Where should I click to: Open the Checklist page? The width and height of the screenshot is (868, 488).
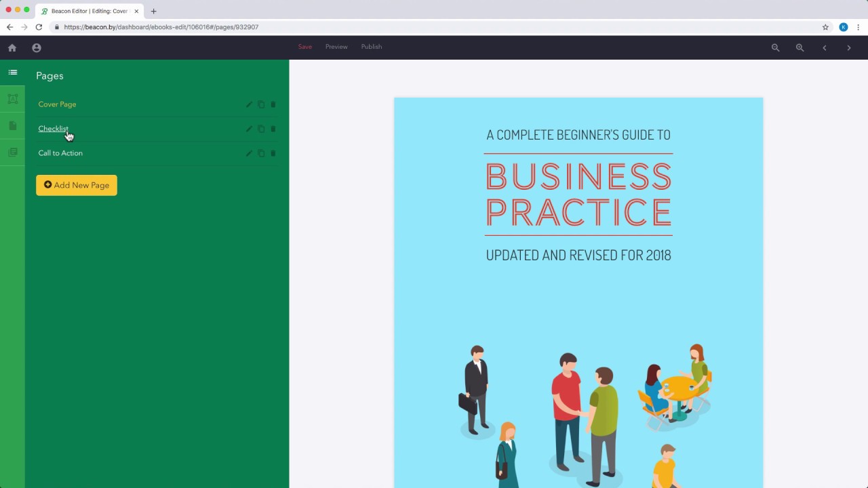click(53, 129)
